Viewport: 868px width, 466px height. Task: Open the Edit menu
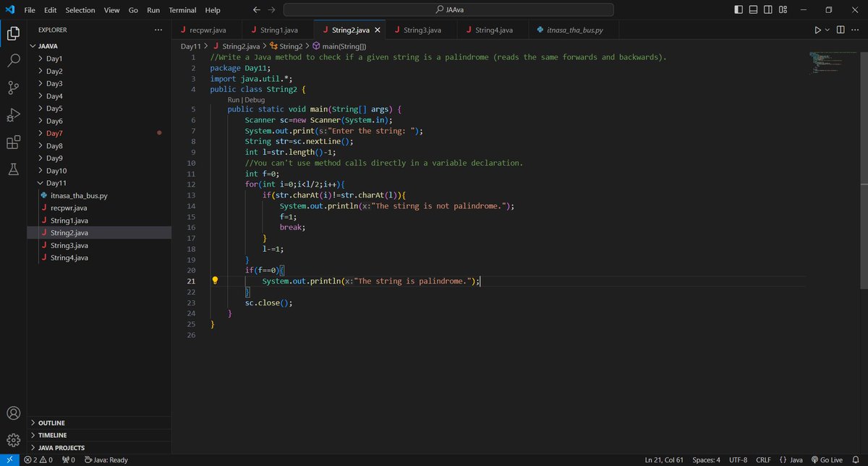point(50,10)
